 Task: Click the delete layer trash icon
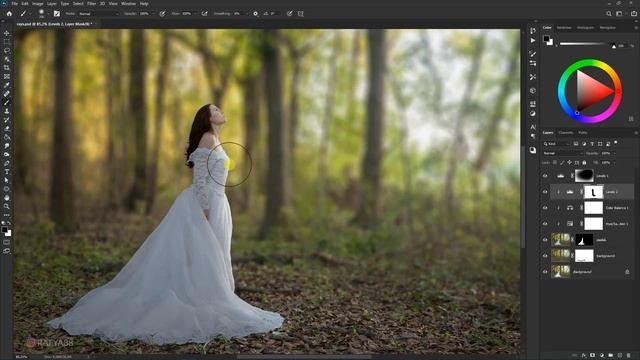coord(629,356)
